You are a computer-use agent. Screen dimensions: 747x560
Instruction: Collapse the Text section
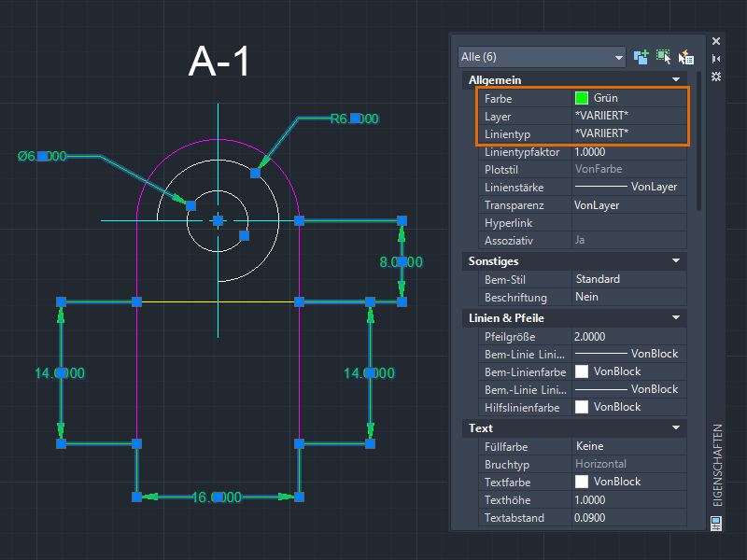pos(676,428)
